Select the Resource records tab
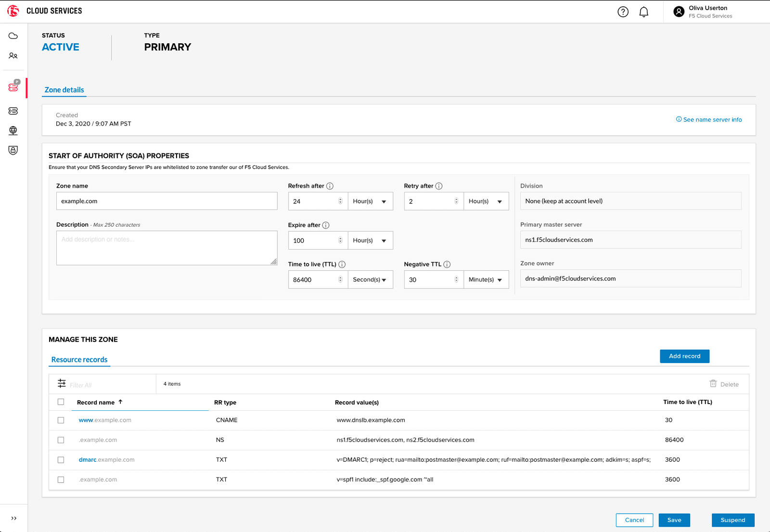The height and width of the screenshot is (532, 770). (79, 360)
